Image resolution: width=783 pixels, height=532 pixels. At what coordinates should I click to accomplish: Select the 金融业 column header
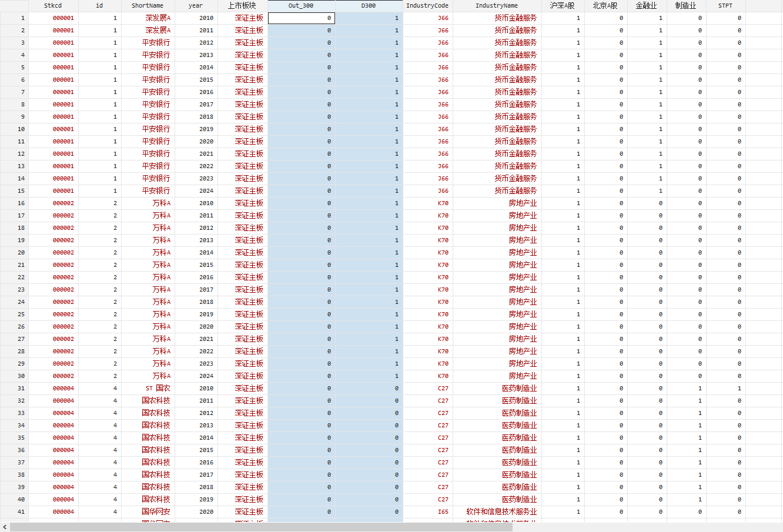[x=646, y=6]
